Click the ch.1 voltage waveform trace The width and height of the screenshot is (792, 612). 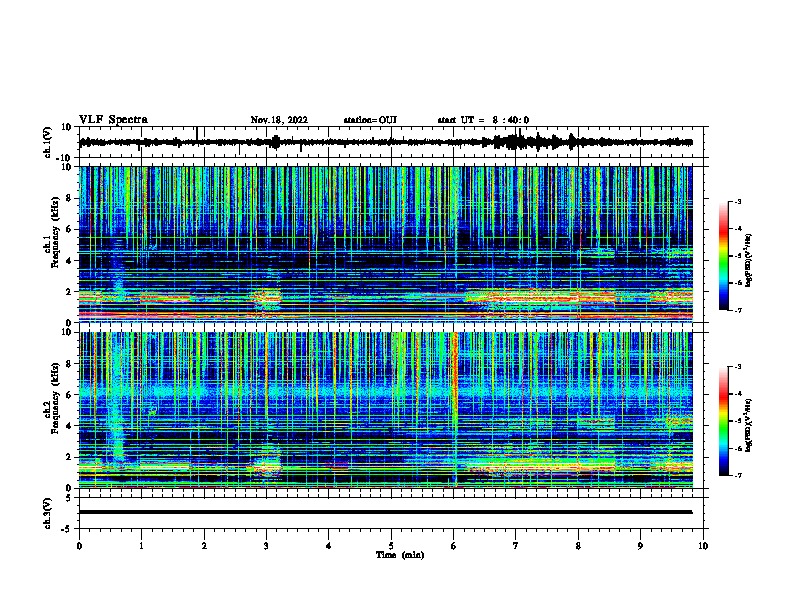385,142
